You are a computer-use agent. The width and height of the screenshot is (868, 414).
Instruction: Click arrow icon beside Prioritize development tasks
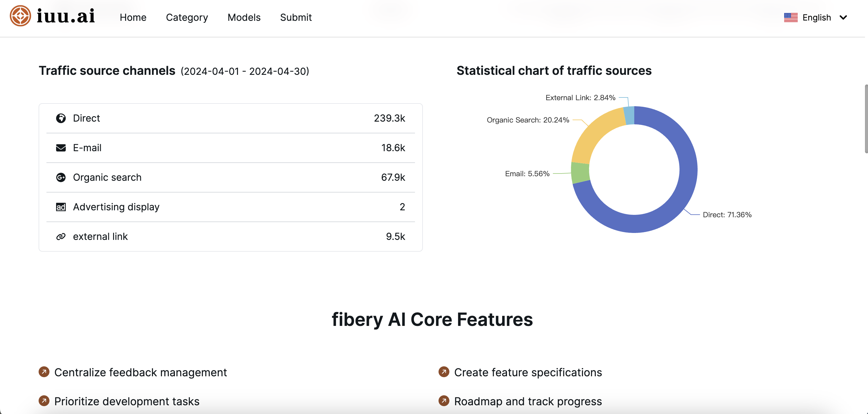click(44, 401)
